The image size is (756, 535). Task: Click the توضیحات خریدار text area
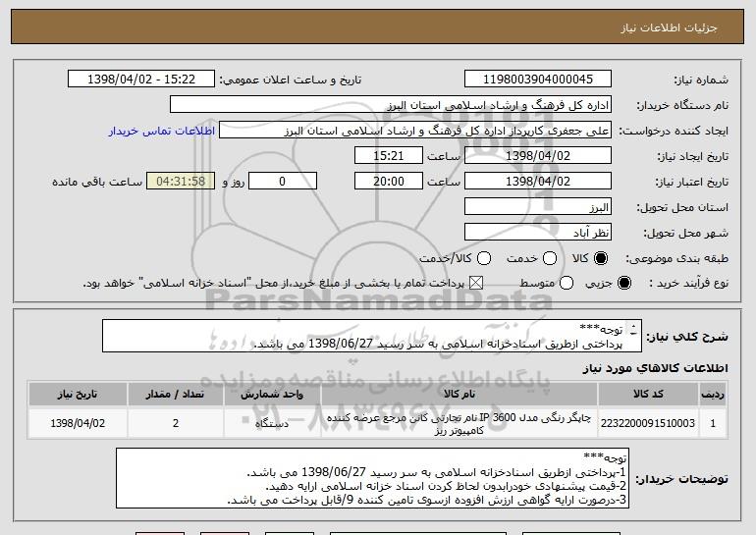tap(373, 478)
